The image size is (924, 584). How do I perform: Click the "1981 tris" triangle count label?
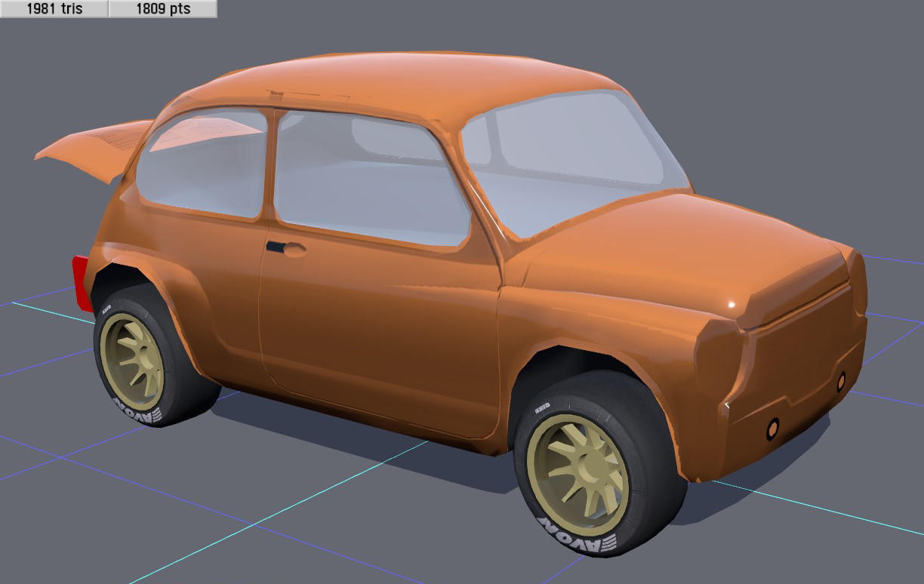[54, 9]
